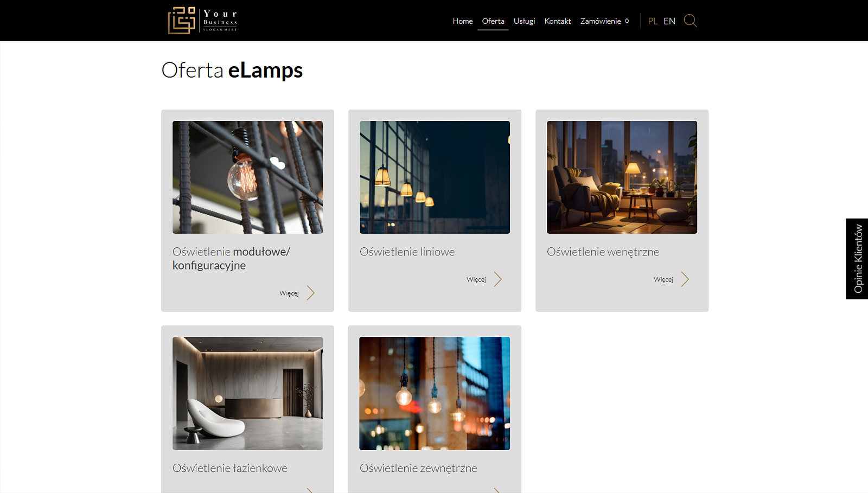
Task: Click arrow icon under Oświetlenie wenętrzne card
Action: coord(685,279)
